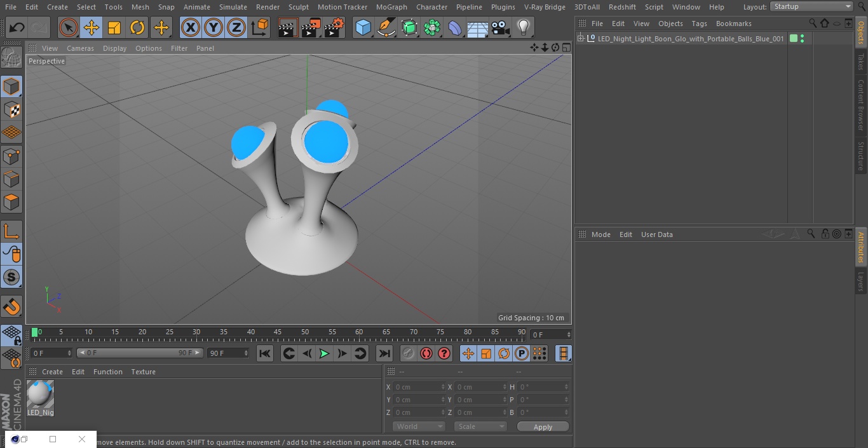The height and width of the screenshot is (448, 868).
Task: Click the LED_Night_Light layer color square
Action: click(x=794, y=39)
